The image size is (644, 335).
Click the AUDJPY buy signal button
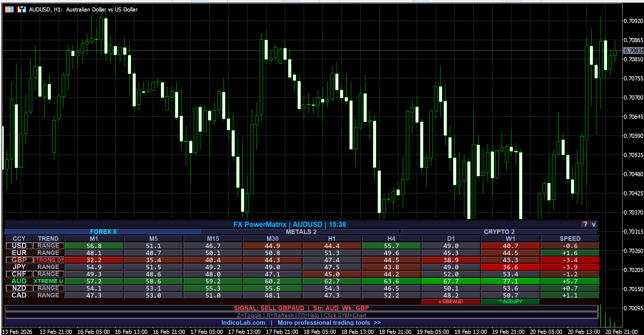(510, 302)
